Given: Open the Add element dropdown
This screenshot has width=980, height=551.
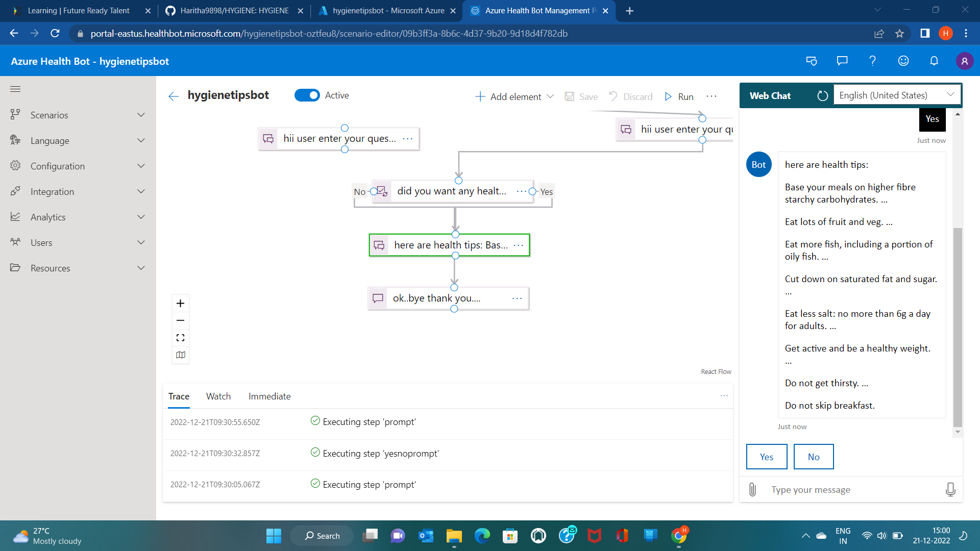Looking at the screenshot, I should point(514,96).
